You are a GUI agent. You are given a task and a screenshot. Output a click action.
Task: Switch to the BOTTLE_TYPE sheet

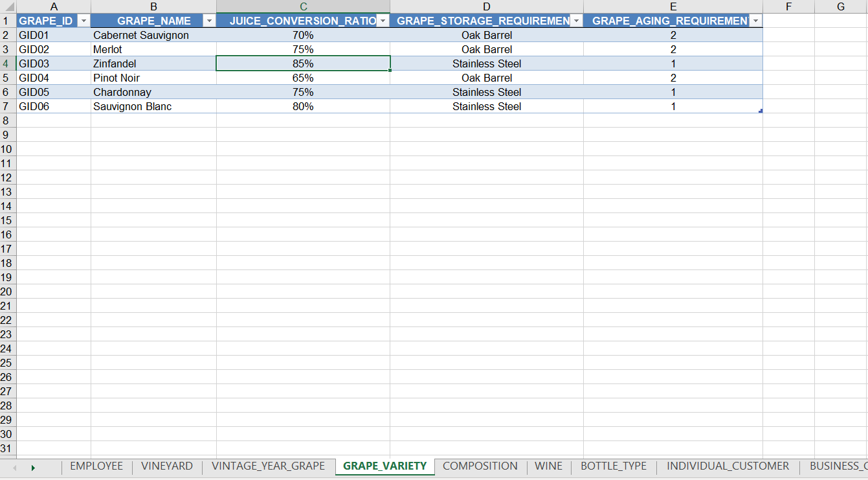[614, 466]
